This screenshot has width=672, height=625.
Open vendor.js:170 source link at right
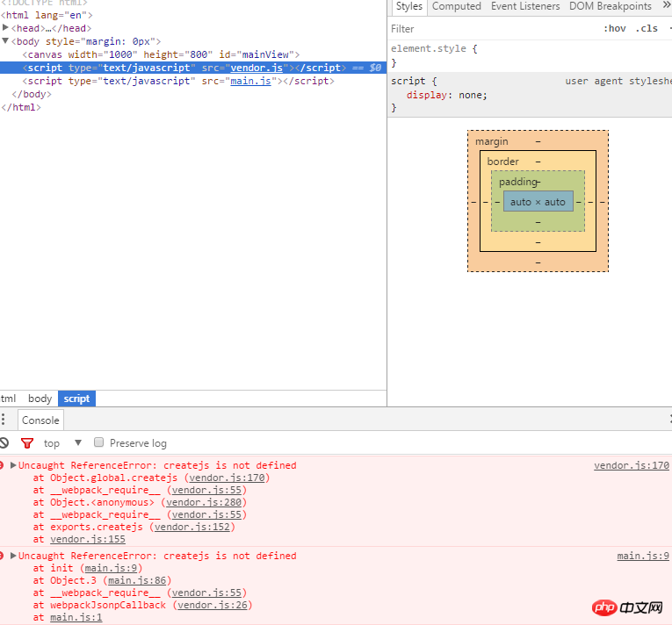pos(632,465)
